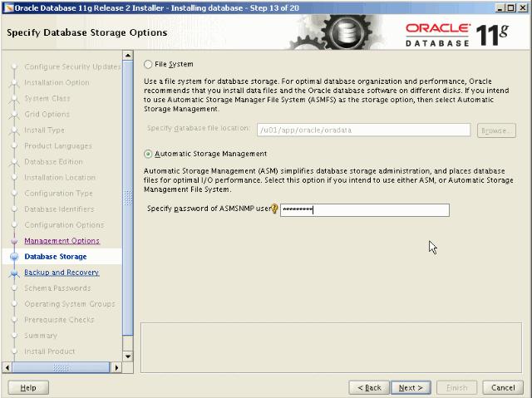Image resolution: width=532 pixels, height=398 pixels.
Task: Click 'Configure Security Updates' step text
Action: (x=72, y=66)
